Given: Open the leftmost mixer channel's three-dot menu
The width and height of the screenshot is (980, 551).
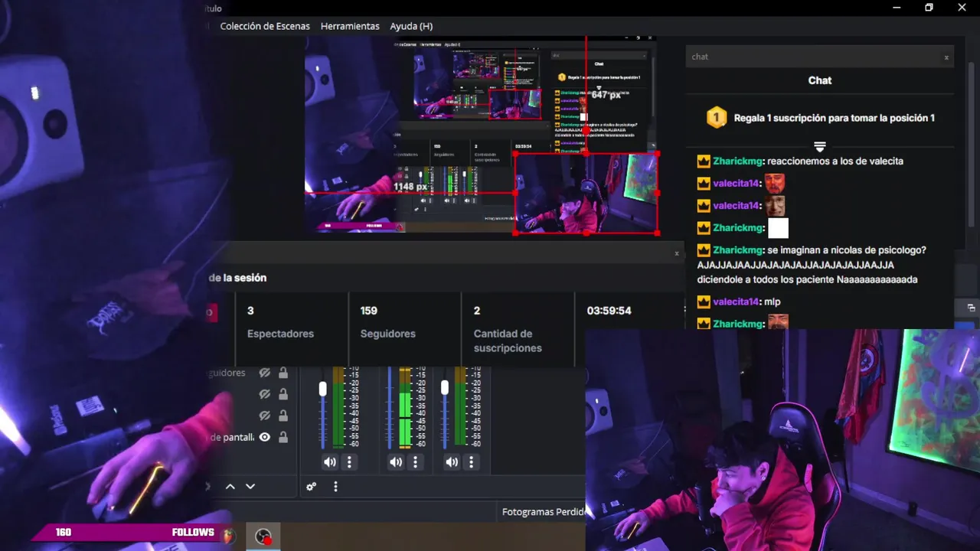Looking at the screenshot, I should pyautogui.click(x=349, y=462).
